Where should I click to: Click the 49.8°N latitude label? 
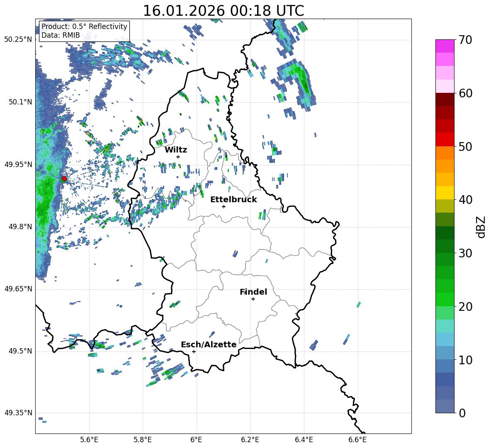20,227
